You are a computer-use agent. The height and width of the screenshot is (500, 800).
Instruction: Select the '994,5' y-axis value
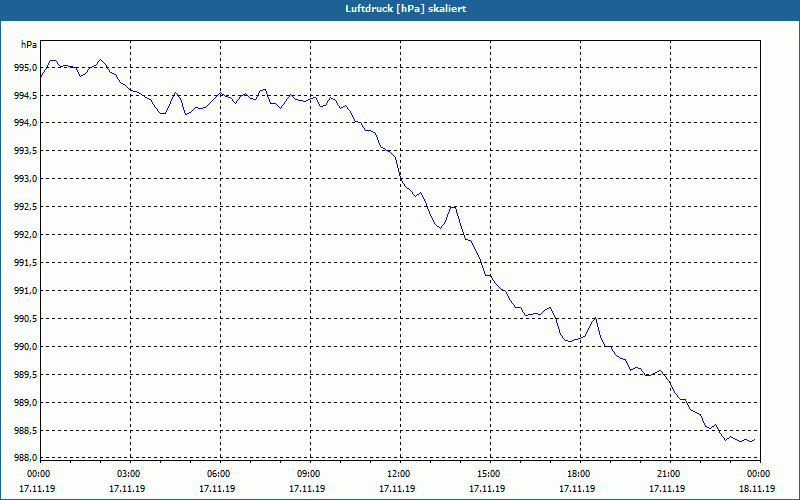(25, 95)
